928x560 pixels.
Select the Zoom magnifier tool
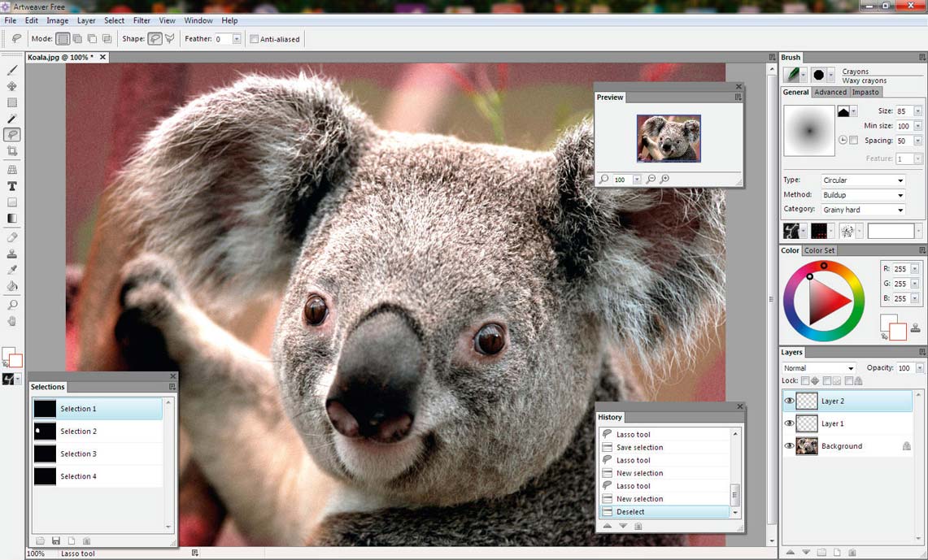click(x=12, y=305)
